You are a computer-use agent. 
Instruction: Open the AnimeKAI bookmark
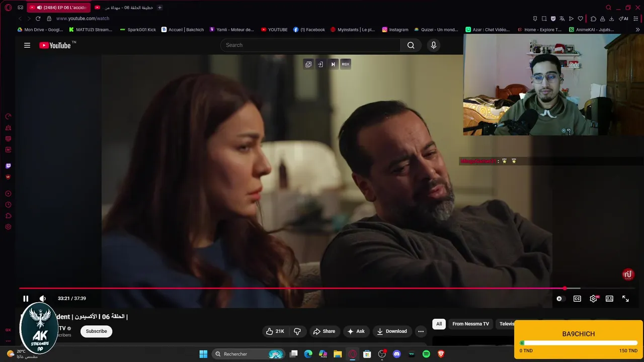(x=592, y=30)
